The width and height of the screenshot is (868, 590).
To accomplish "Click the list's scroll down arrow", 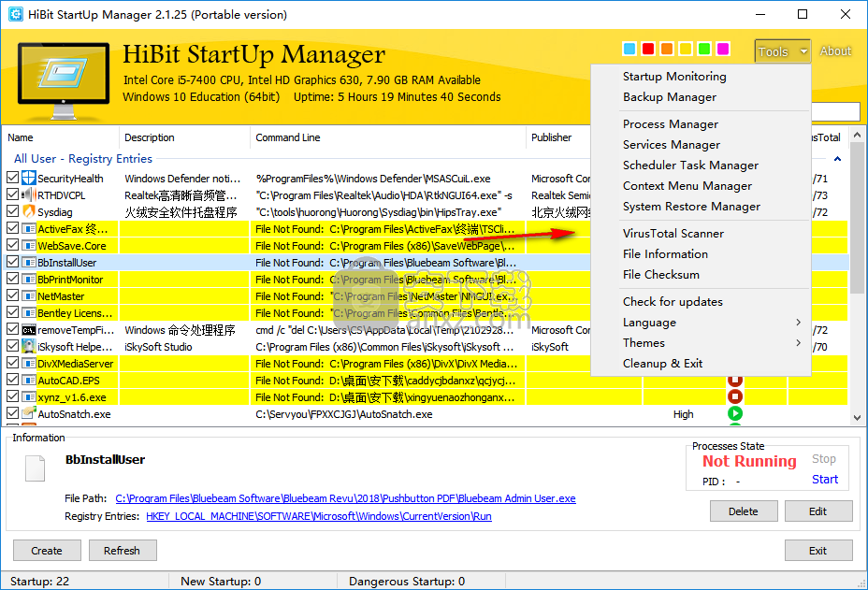I will (858, 417).
